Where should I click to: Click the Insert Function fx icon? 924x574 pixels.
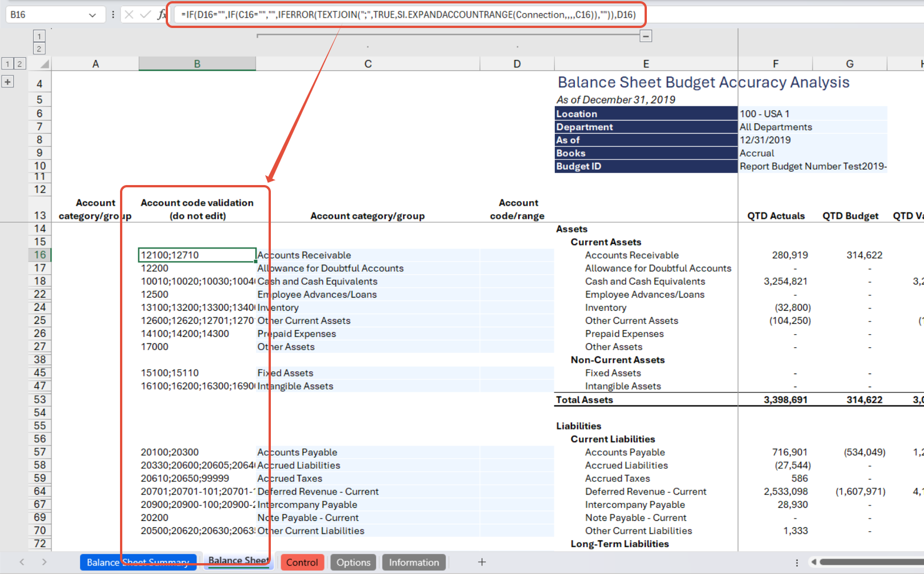pos(162,15)
